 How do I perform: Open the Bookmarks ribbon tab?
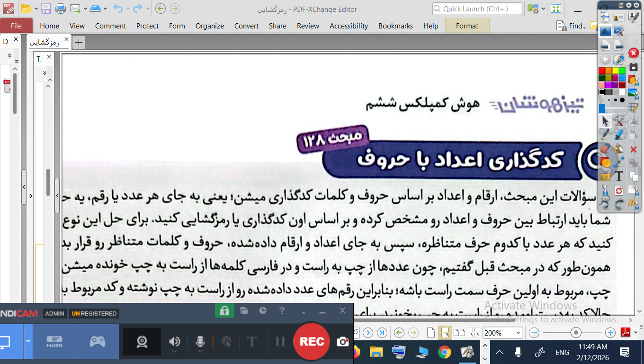click(395, 26)
